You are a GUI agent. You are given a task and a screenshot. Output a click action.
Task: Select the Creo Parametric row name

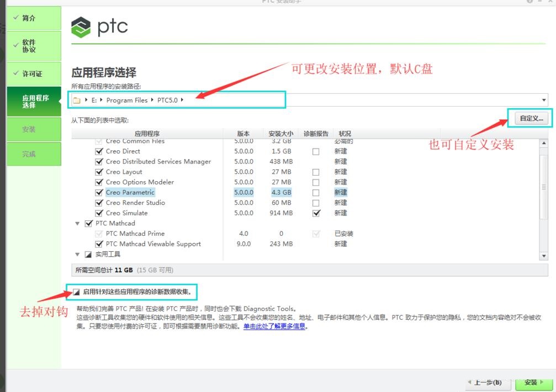[x=130, y=193]
